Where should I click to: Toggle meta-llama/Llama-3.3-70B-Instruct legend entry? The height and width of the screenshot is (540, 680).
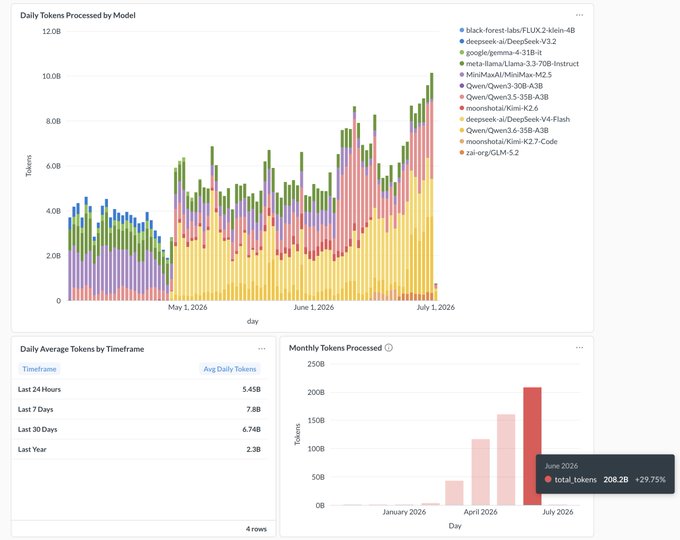[519, 64]
